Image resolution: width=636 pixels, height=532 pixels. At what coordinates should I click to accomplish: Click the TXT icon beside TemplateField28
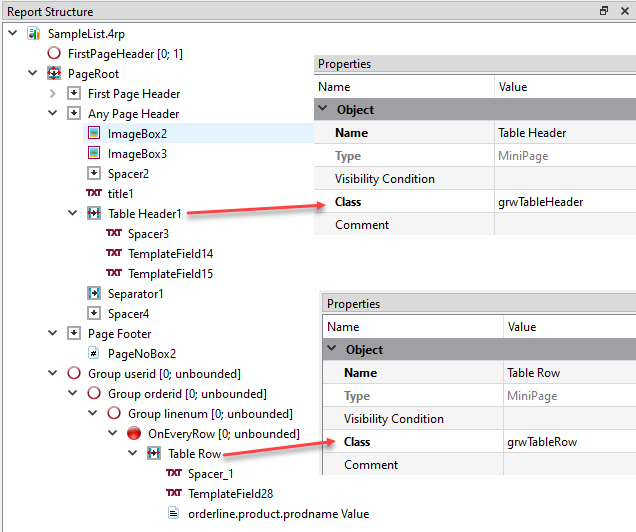pyautogui.click(x=174, y=493)
